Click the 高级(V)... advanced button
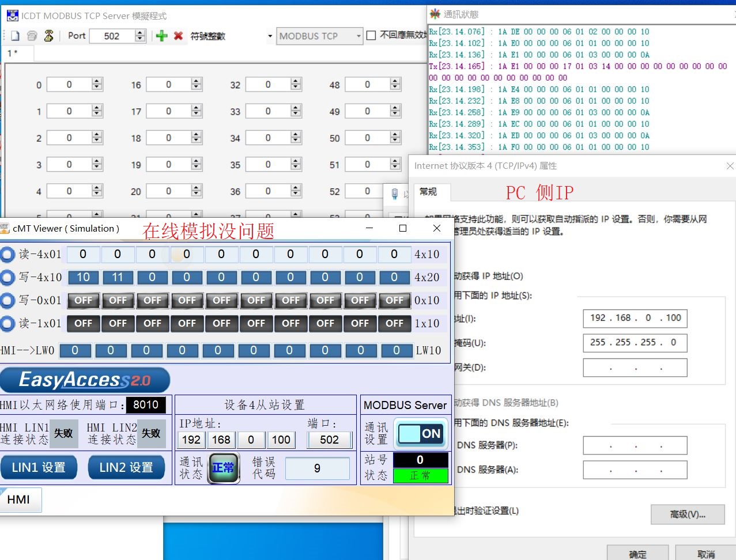Screen dimensions: 736x560 tap(688, 514)
